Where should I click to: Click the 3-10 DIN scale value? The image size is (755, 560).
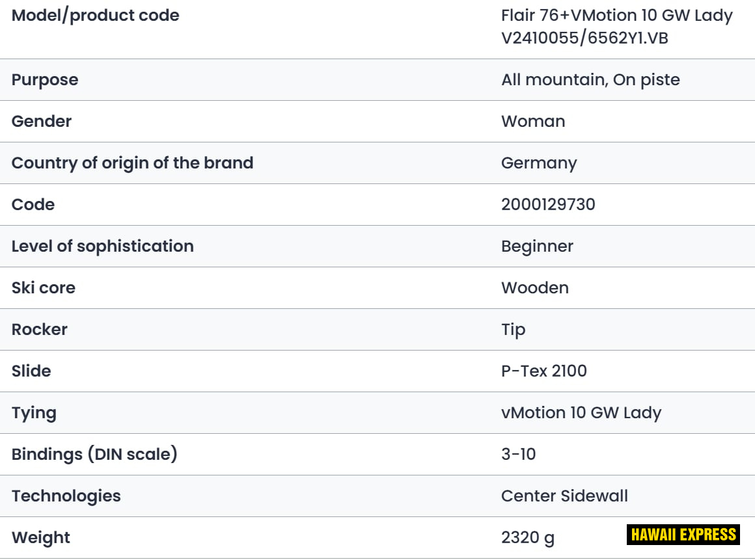click(x=519, y=455)
